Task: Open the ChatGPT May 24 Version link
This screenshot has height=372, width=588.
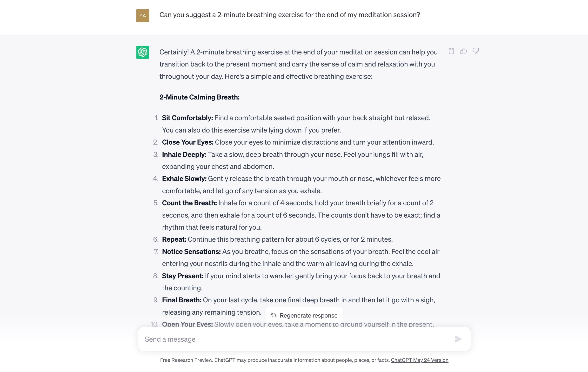Action: click(x=419, y=360)
